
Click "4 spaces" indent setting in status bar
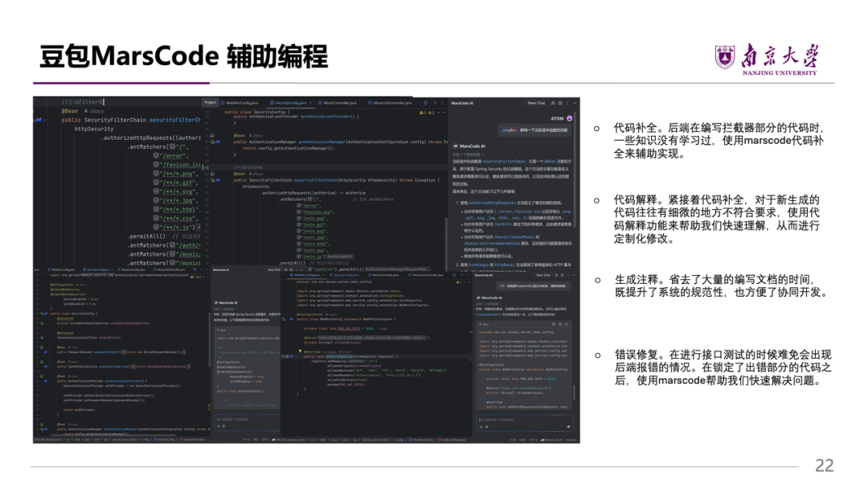coord(571,440)
